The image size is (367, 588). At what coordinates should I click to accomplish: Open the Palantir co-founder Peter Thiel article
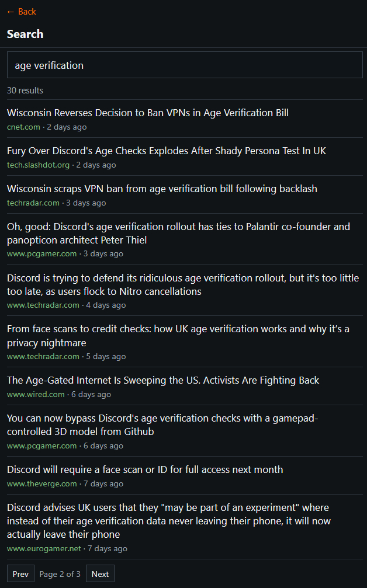tap(178, 233)
